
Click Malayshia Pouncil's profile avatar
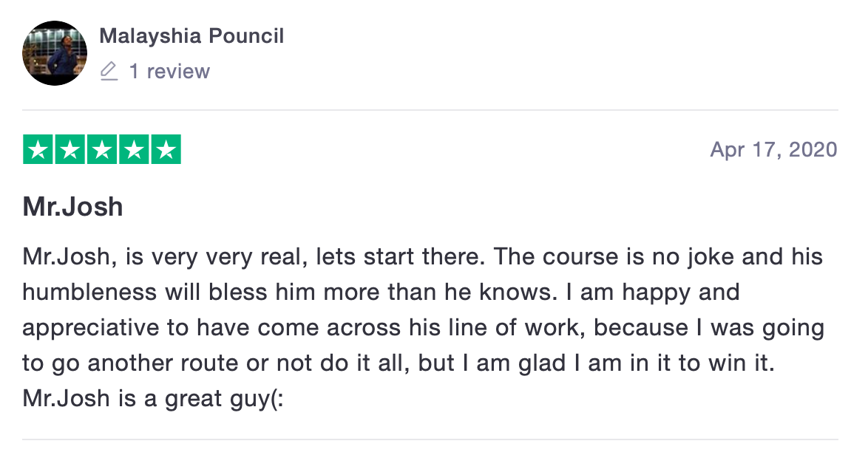tap(54, 53)
